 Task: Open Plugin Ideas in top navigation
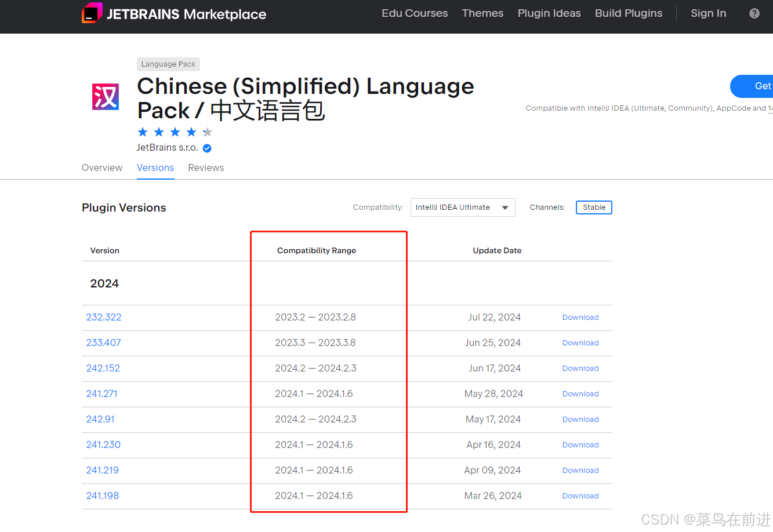tap(549, 13)
